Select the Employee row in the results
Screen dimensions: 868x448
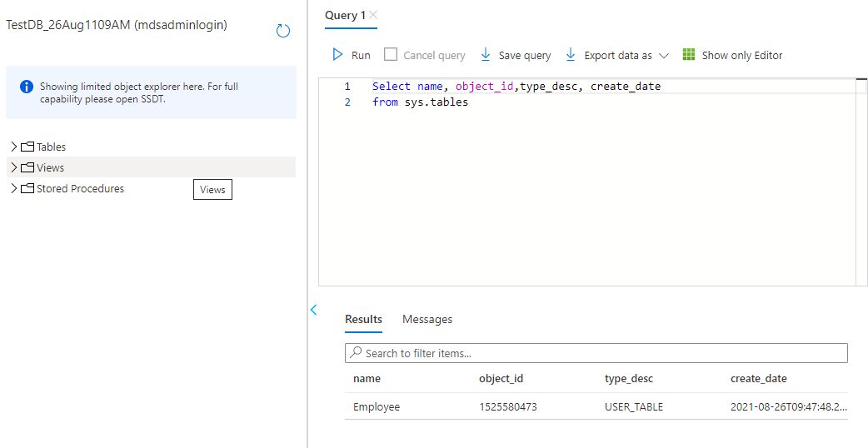pos(377,407)
